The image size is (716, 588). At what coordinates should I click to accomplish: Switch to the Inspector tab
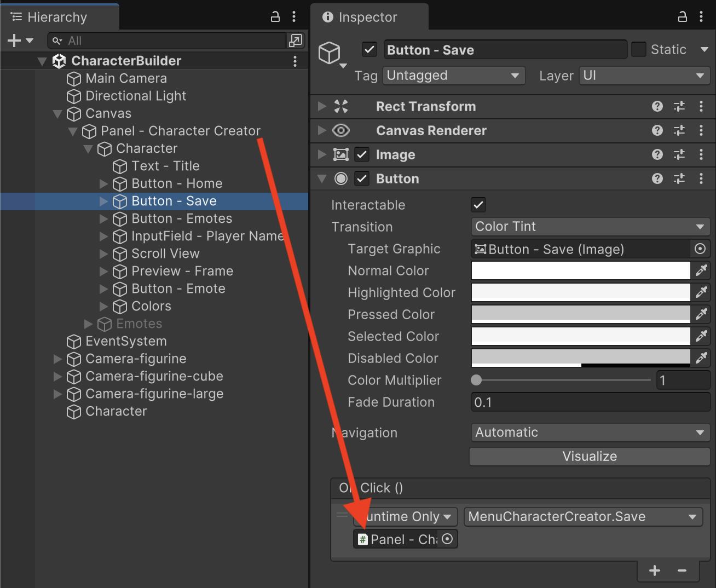click(x=368, y=17)
